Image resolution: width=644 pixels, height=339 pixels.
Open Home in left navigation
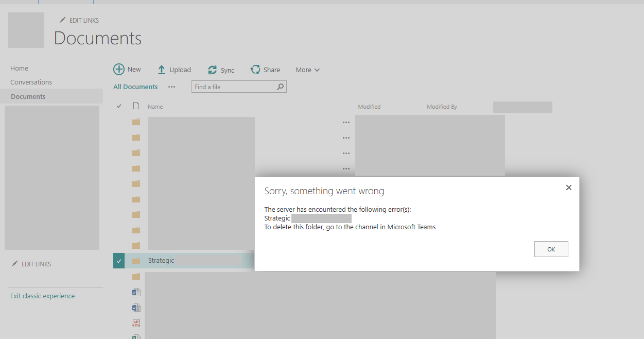point(19,68)
